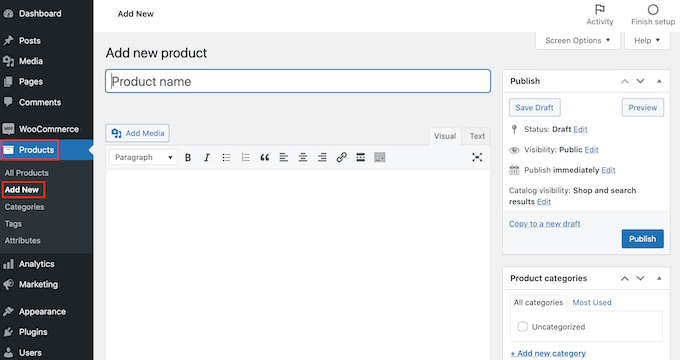Select the All categories tab
Image resolution: width=680 pixels, height=360 pixels.
point(538,302)
